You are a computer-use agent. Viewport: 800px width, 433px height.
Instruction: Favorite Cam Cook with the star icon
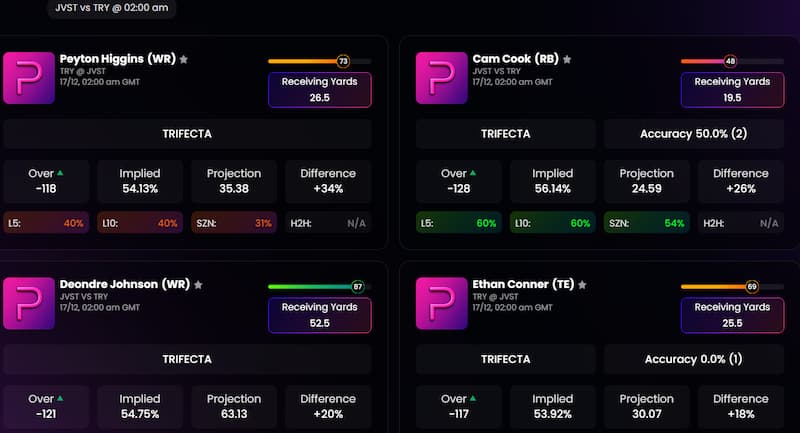[567, 60]
